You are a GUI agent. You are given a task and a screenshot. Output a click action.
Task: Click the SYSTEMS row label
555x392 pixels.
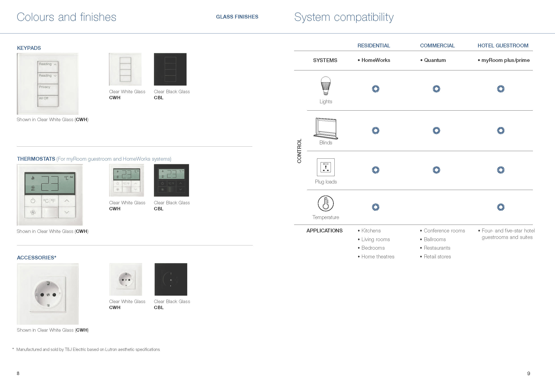click(x=325, y=60)
